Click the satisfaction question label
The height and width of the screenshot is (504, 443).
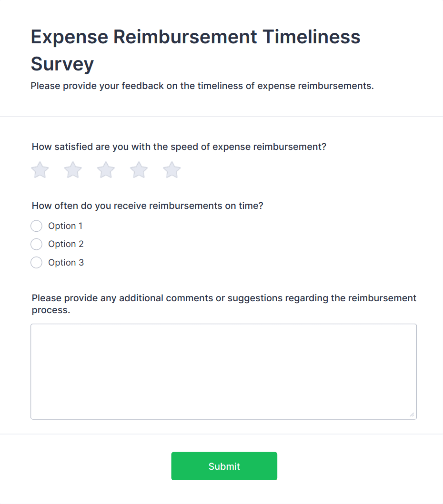(x=179, y=147)
